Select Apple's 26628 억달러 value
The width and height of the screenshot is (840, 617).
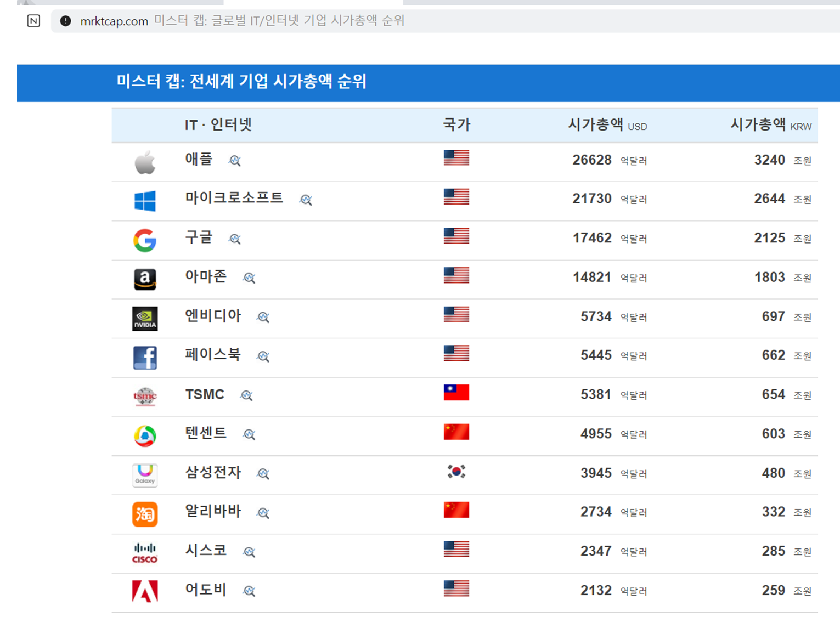pyautogui.click(x=610, y=160)
